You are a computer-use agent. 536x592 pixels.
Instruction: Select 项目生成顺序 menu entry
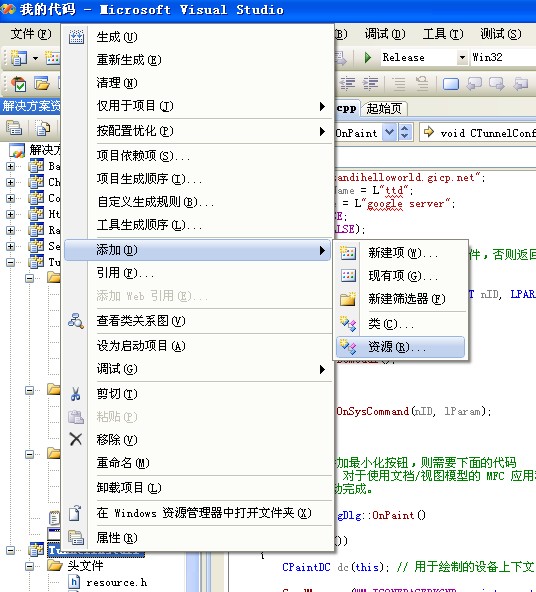tap(198, 179)
